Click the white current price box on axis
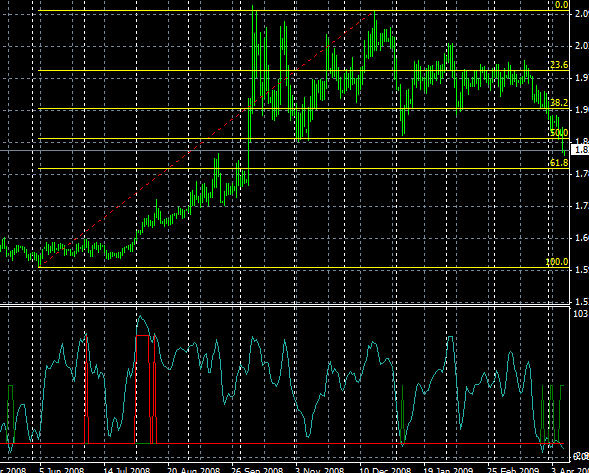This screenshot has height=473, width=589. 580,150
